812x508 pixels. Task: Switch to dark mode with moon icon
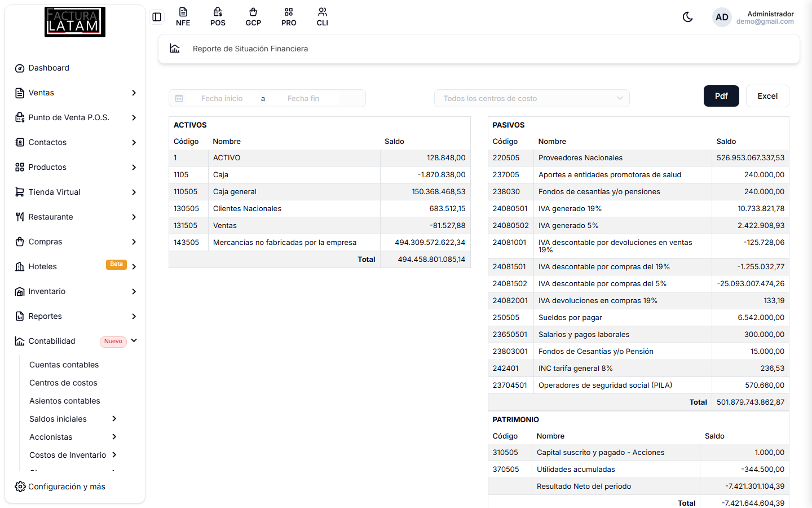tap(687, 17)
